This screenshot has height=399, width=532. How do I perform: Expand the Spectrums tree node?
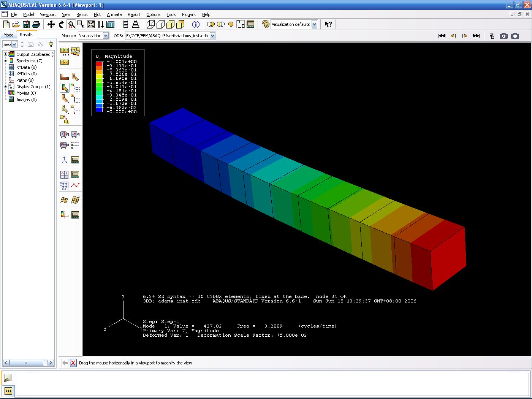pos(6,61)
